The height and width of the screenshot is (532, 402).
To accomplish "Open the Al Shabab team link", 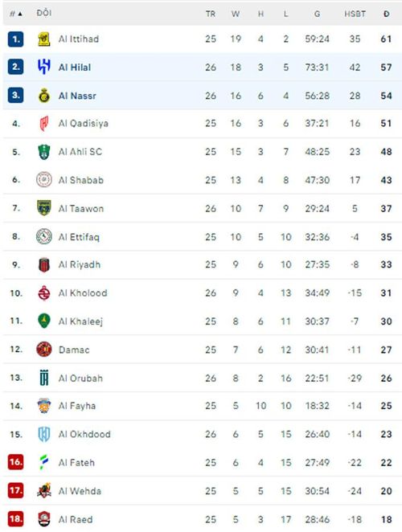I will [x=81, y=180].
